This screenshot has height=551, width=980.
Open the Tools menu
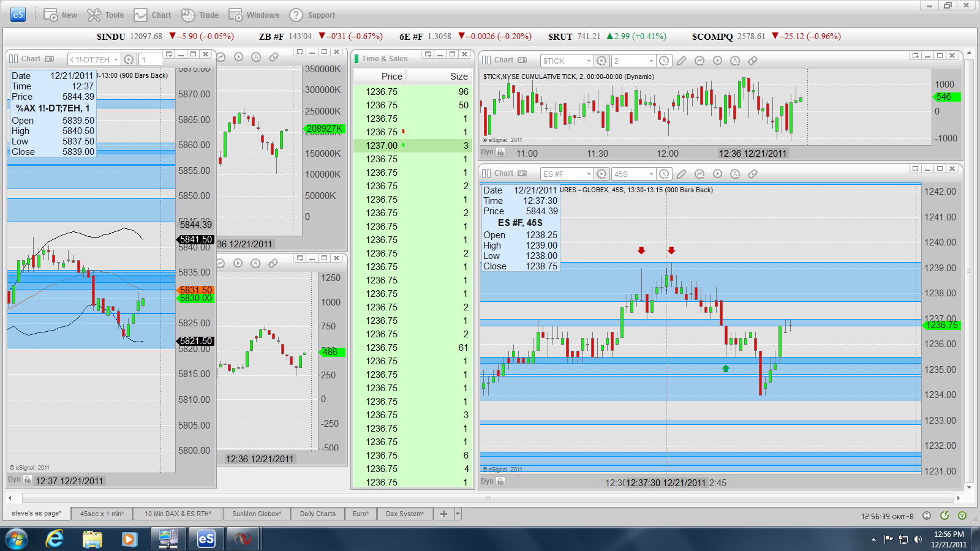point(105,15)
